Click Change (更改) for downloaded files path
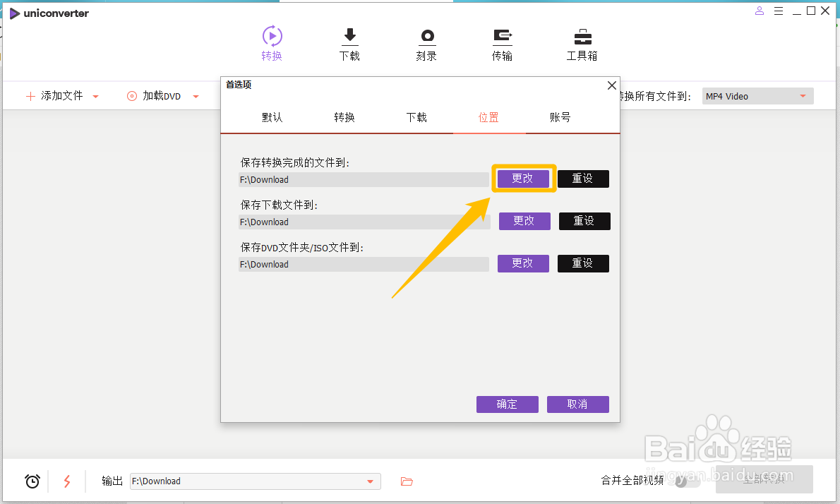This screenshot has height=504, width=840. click(524, 221)
